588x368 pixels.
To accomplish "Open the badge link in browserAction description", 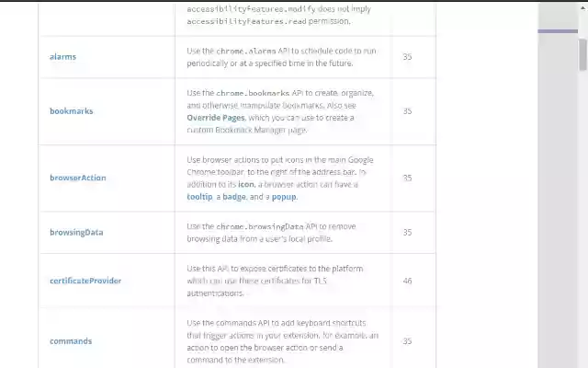I will 234,197.
